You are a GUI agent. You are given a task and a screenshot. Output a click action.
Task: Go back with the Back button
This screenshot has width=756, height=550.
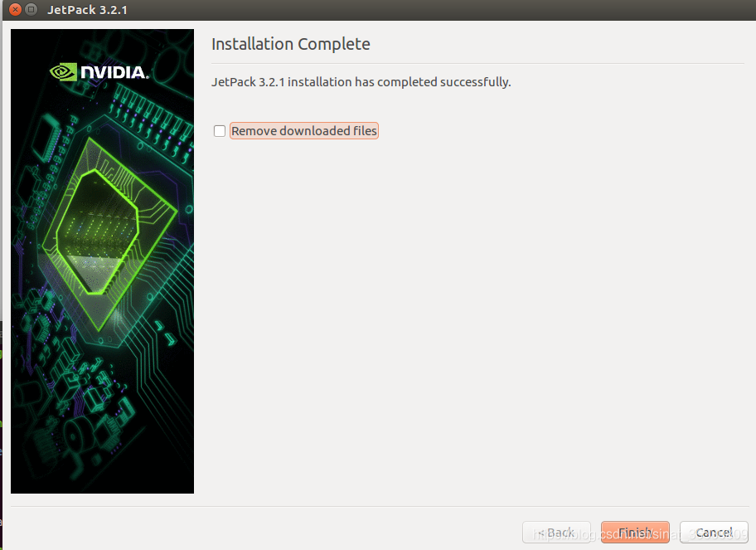coord(556,532)
